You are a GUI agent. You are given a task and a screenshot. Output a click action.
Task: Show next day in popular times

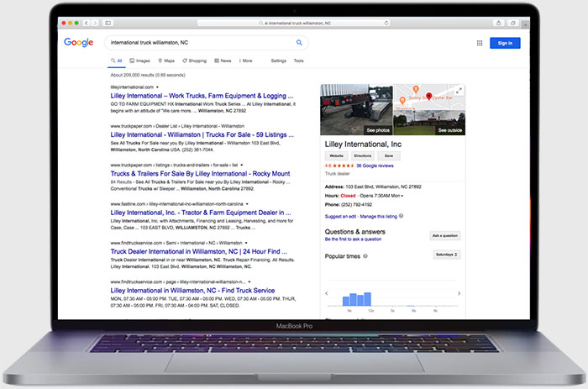[x=459, y=293]
